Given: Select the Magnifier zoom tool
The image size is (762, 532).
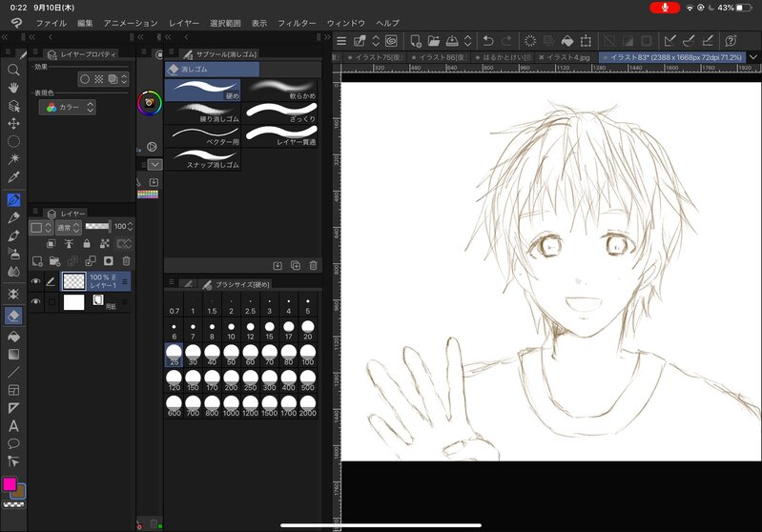Looking at the screenshot, I should pos(13,70).
